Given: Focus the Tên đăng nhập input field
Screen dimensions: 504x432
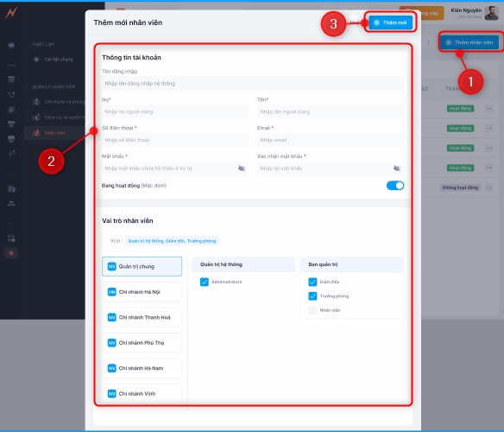Looking at the screenshot, I should coord(253,84).
